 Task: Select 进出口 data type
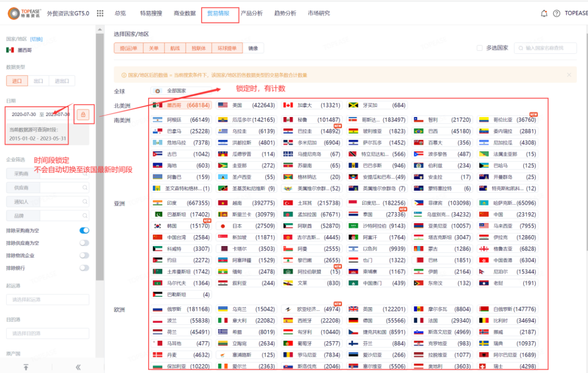pyautogui.click(x=62, y=81)
